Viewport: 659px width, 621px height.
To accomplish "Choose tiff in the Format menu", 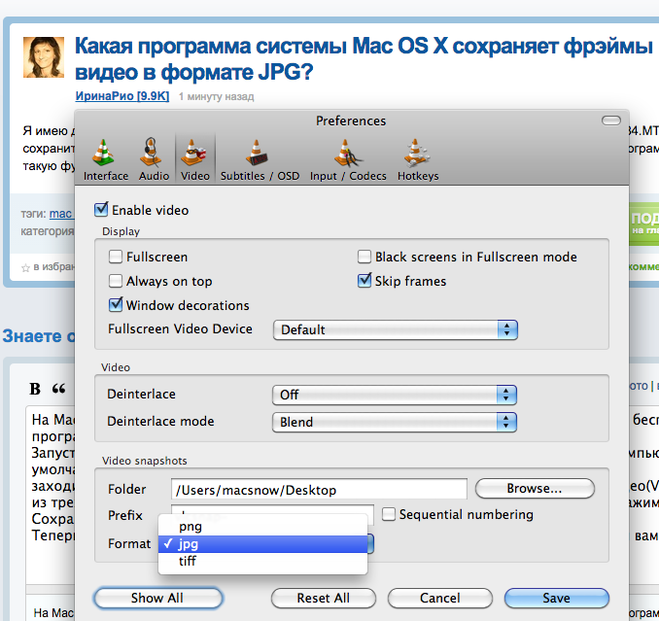I will point(263,561).
